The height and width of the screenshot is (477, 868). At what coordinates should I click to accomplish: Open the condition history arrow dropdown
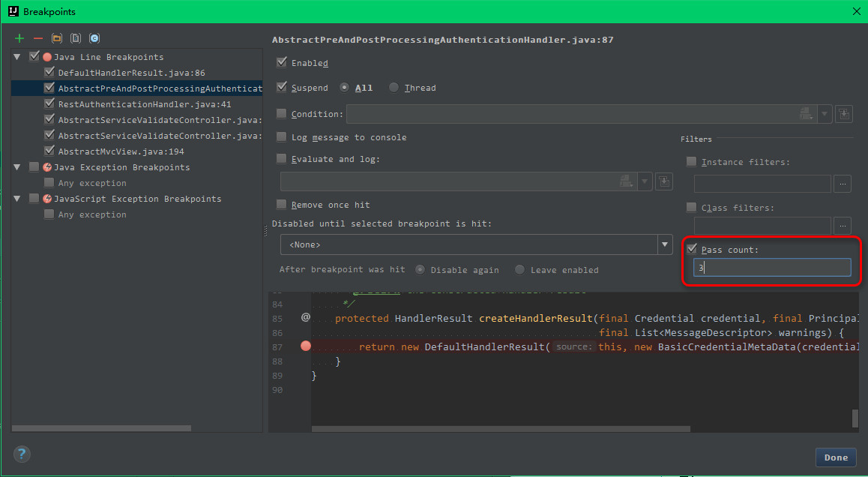(x=825, y=115)
